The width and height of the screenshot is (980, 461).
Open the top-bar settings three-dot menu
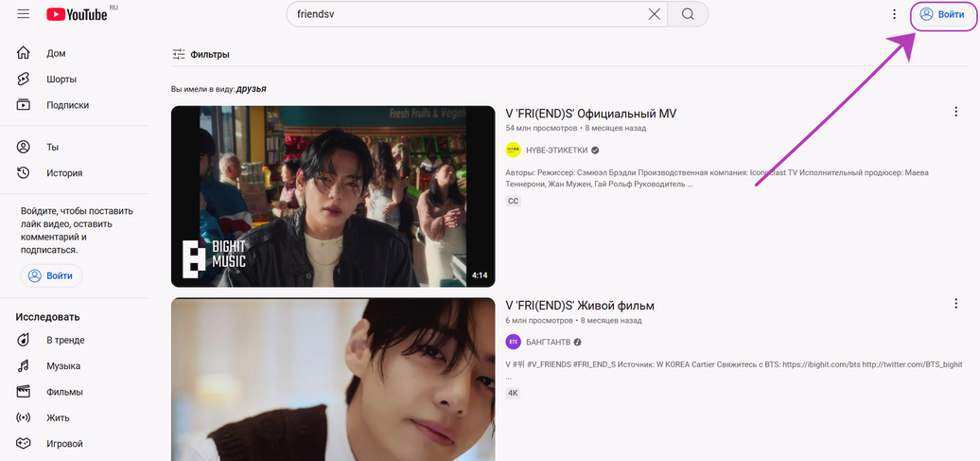pyautogui.click(x=894, y=14)
